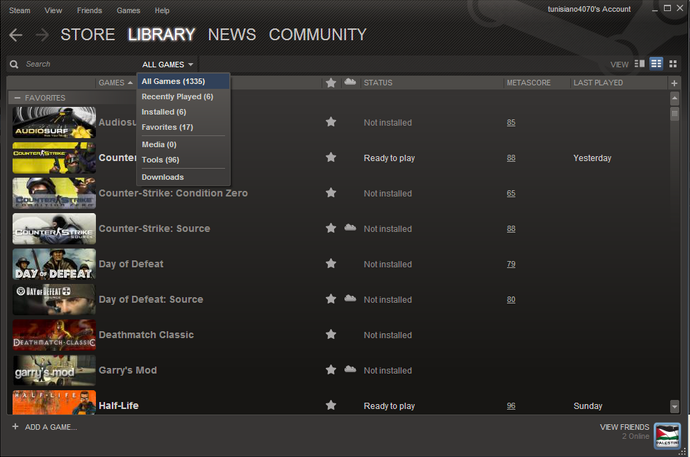This screenshot has width=690, height=457.
Task: Toggle the favorite star for Deathmatch Classic
Action: (331, 334)
